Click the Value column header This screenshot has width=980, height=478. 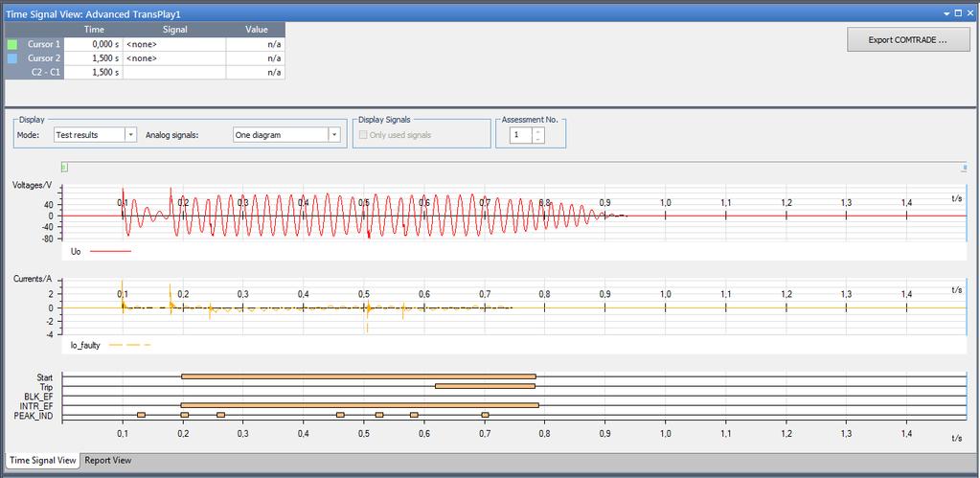tap(256, 30)
